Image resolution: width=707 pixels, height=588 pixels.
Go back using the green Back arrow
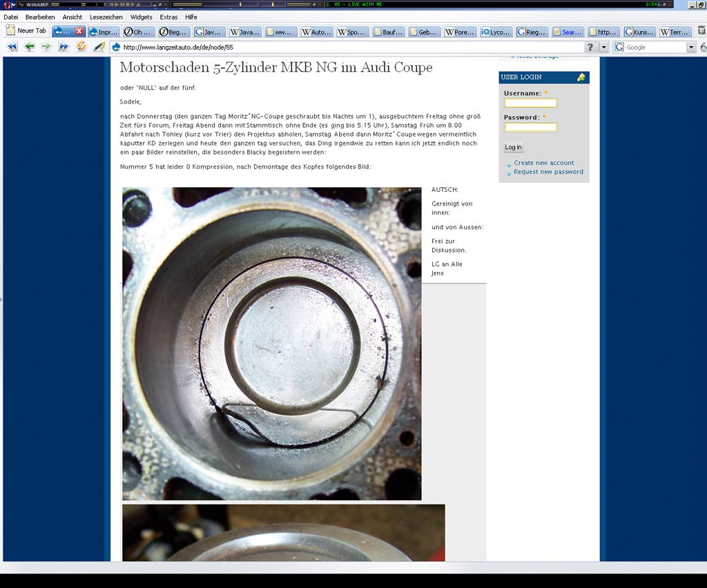point(29,47)
